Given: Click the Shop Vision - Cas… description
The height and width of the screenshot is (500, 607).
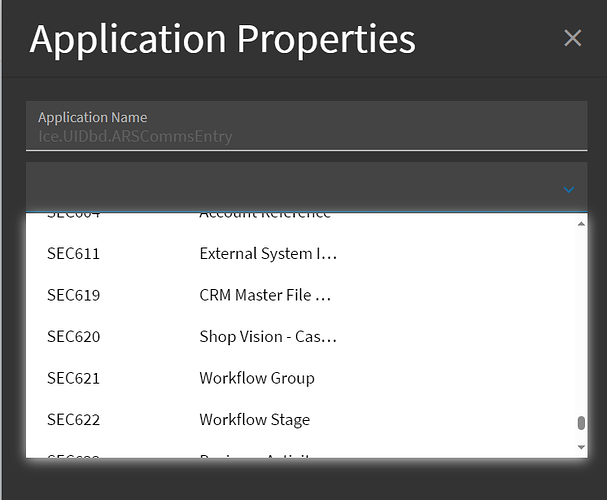Looking at the screenshot, I should click(x=268, y=337).
